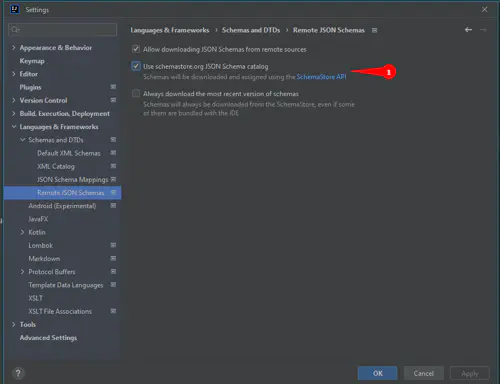Confirm settings with the OK button
Screen dimensions: 500x384
[377, 373]
